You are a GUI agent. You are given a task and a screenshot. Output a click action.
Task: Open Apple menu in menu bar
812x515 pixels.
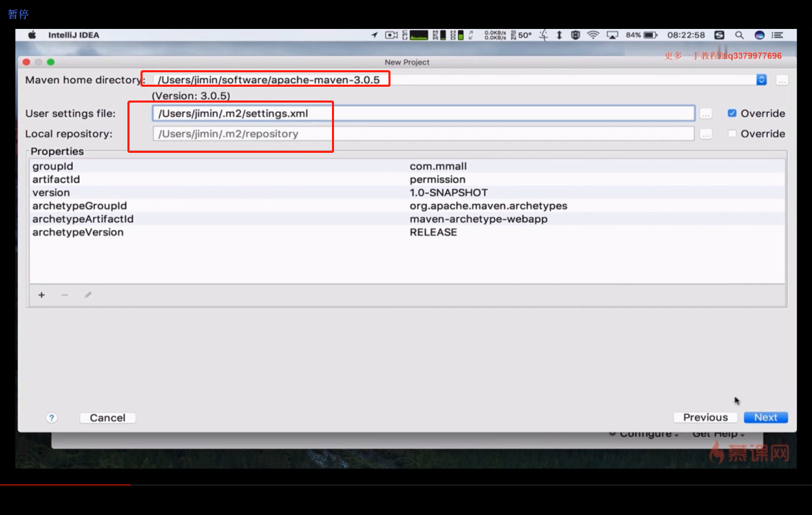coord(32,34)
